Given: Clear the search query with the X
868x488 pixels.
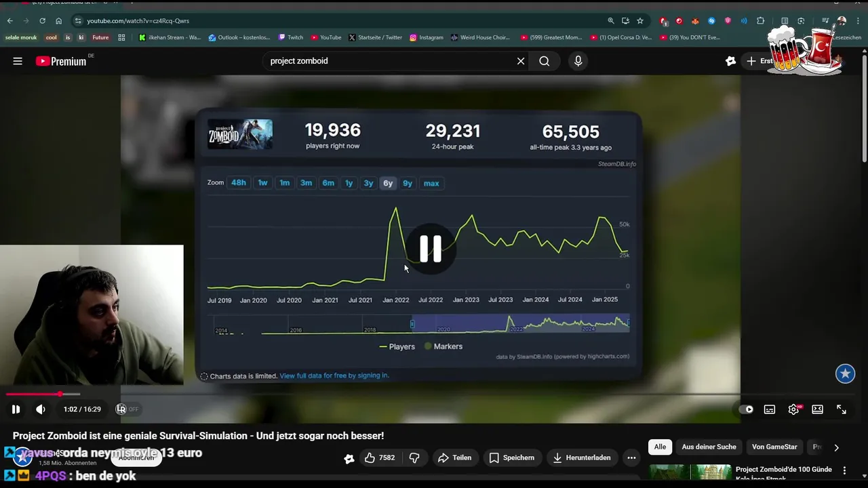Looking at the screenshot, I should 521,61.
